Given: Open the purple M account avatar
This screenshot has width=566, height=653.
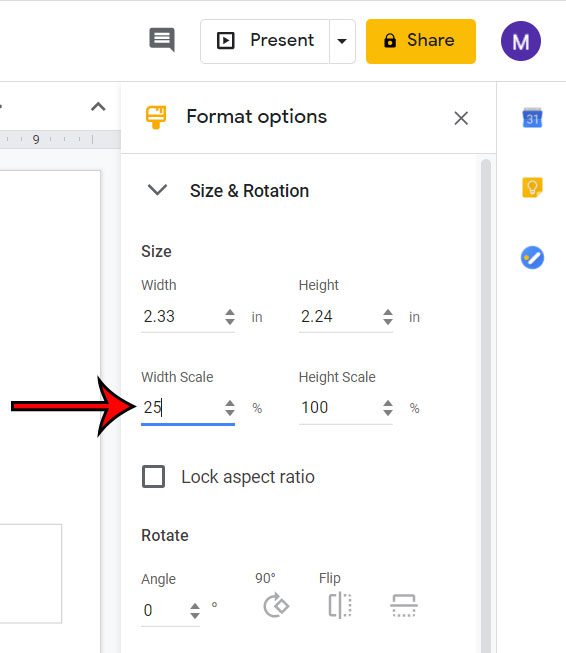Looking at the screenshot, I should tap(521, 41).
